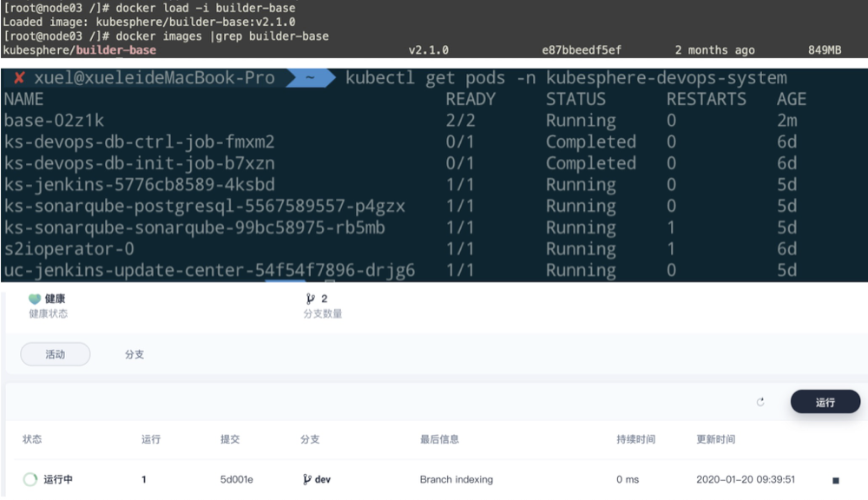Click the commit hash 5d001e

tap(236, 479)
